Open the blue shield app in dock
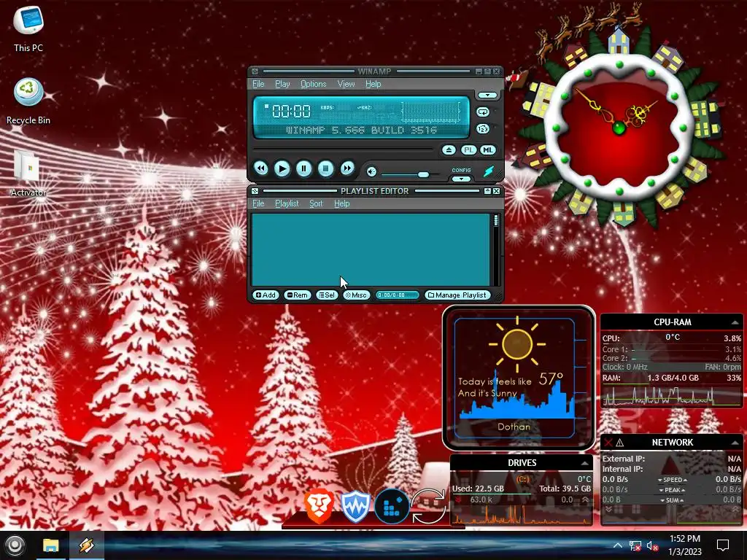 [x=355, y=506]
